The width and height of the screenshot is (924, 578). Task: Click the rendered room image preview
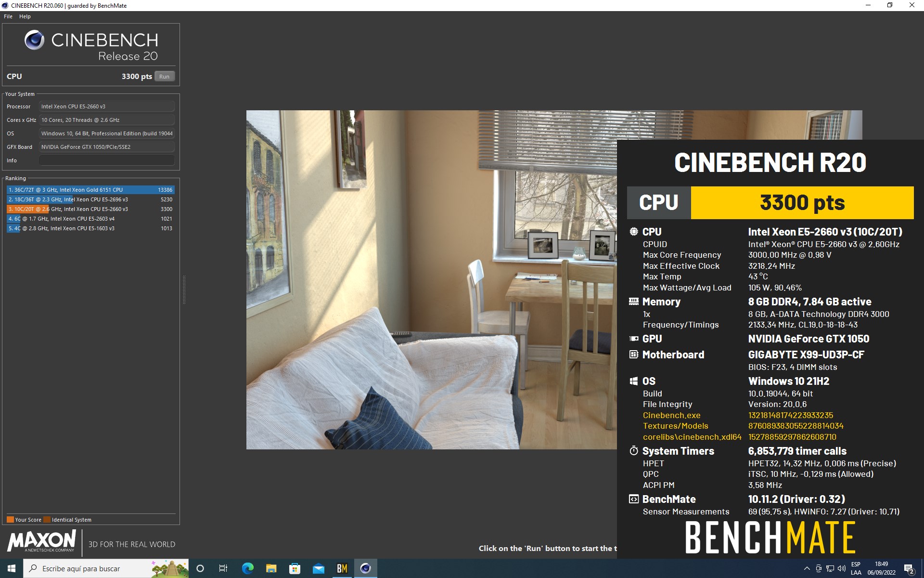coord(431,280)
